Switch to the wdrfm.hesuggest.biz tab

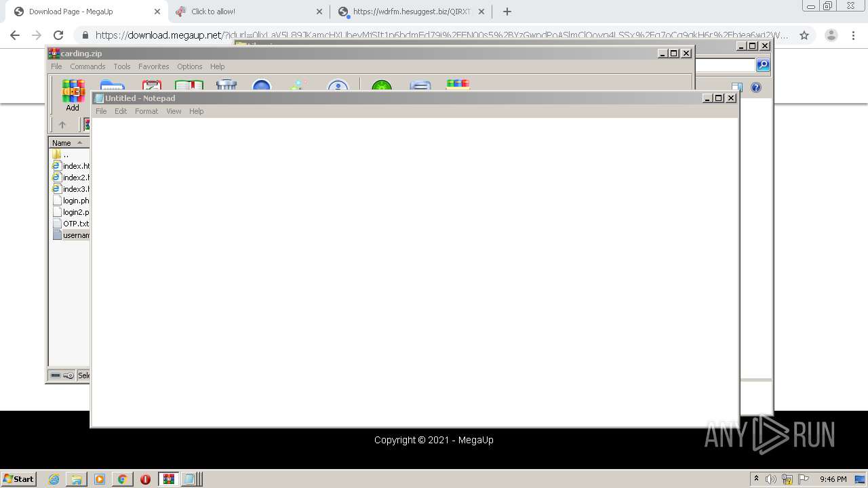point(411,12)
